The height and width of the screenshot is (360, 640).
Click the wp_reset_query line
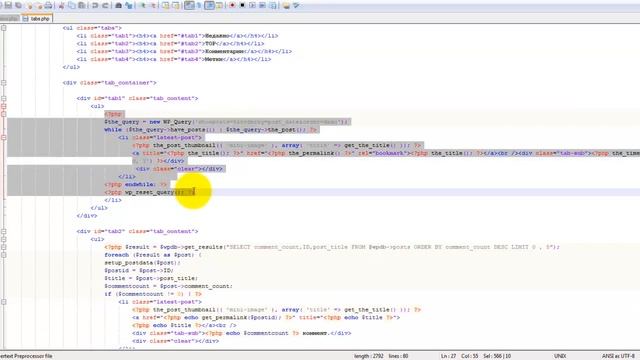[150, 192]
